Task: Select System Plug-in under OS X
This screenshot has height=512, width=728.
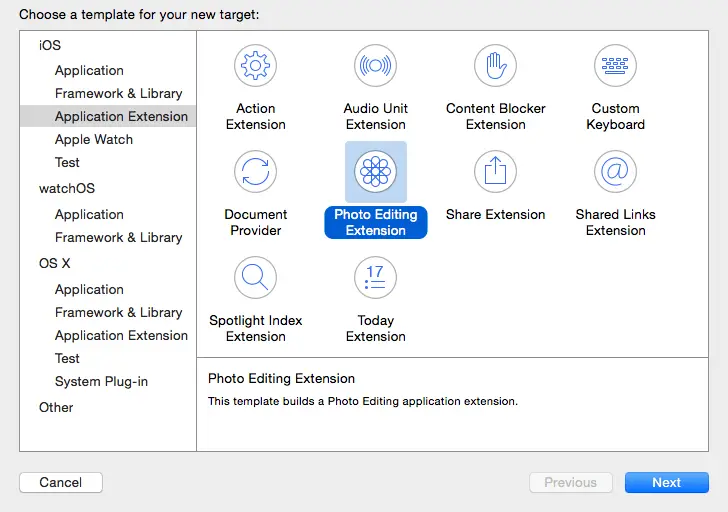Action: 101,382
